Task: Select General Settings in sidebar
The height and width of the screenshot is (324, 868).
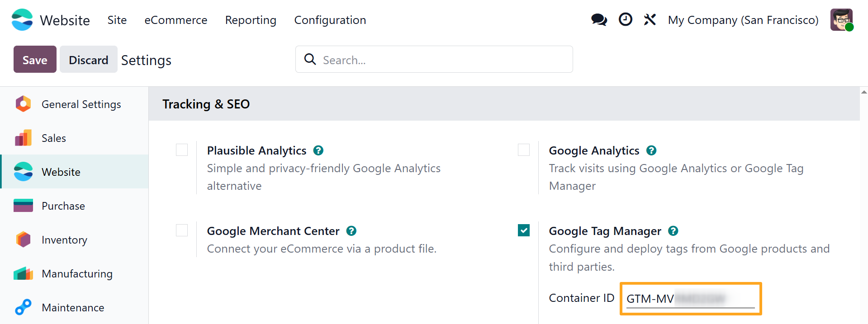Action: click(74, 104)
